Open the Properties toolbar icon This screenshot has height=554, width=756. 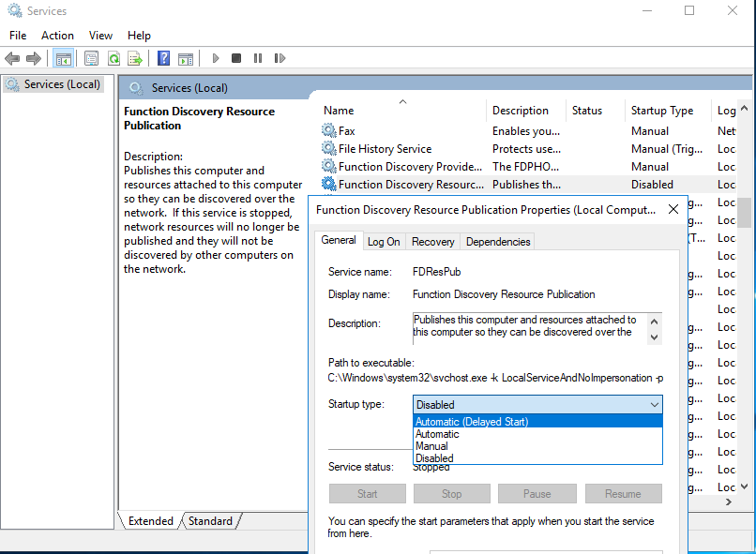click(91, 57)
